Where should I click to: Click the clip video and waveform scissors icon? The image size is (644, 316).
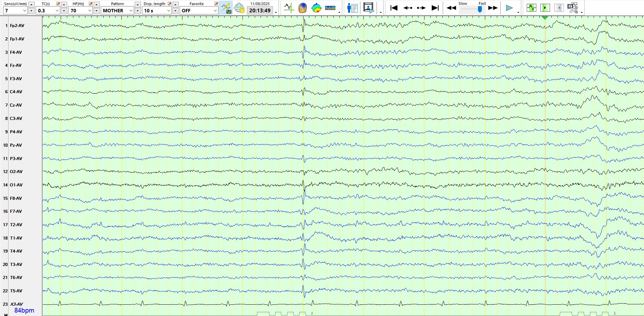572,8
